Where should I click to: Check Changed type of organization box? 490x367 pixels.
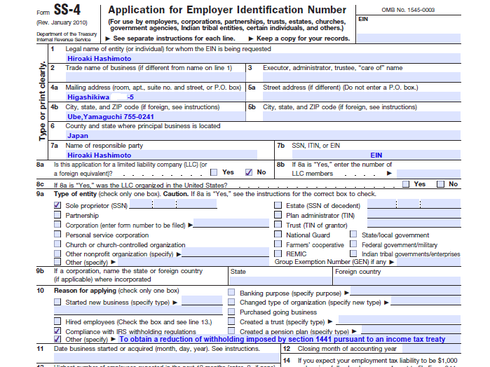[231, 302]
